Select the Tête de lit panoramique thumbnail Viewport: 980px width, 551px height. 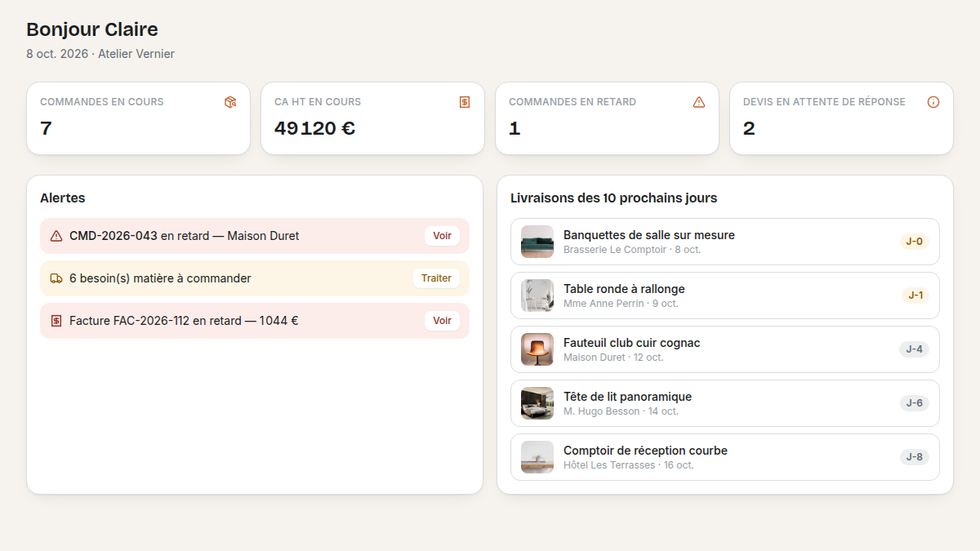click(x=537, y=403)
